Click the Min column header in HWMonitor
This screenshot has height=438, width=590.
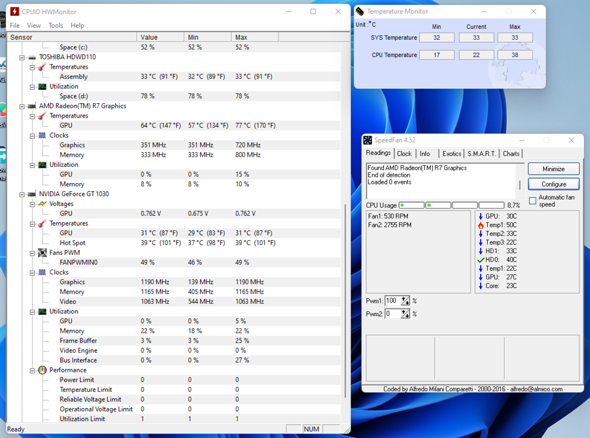point(208,37)
